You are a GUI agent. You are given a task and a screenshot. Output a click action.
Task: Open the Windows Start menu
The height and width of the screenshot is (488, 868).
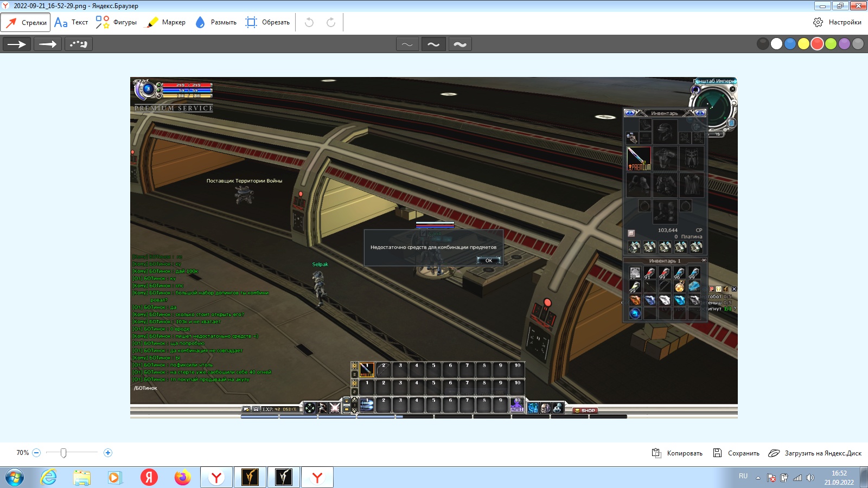click(15, 478)
